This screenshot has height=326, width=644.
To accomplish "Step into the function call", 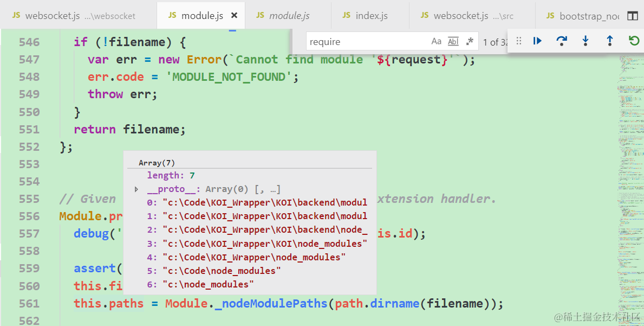I will 586,41.
